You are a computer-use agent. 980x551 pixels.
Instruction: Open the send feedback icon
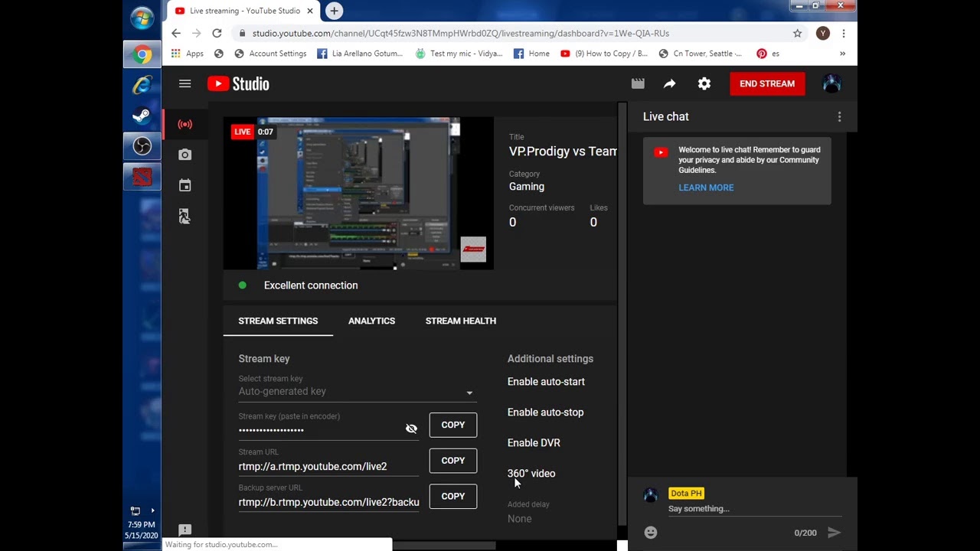pyautogui.click(x=185, y=530)
